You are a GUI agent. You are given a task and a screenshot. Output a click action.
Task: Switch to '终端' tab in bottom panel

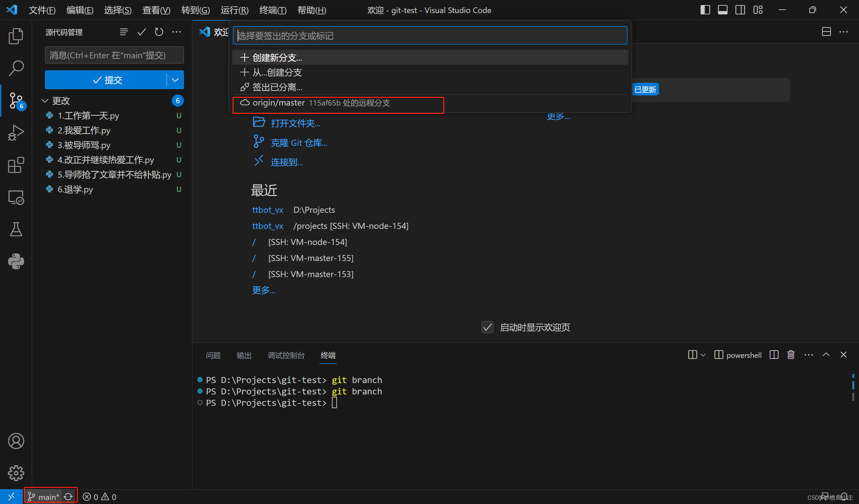(328, 355)
